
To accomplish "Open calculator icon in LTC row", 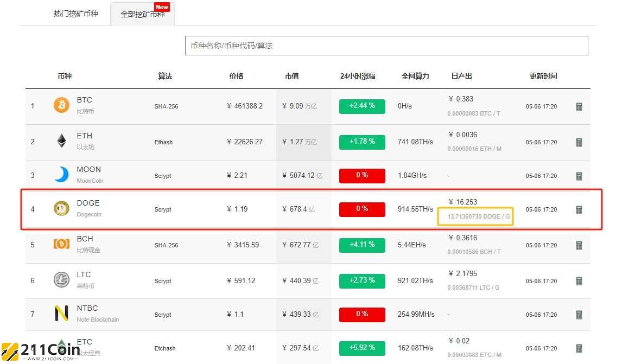I will 579,281.
